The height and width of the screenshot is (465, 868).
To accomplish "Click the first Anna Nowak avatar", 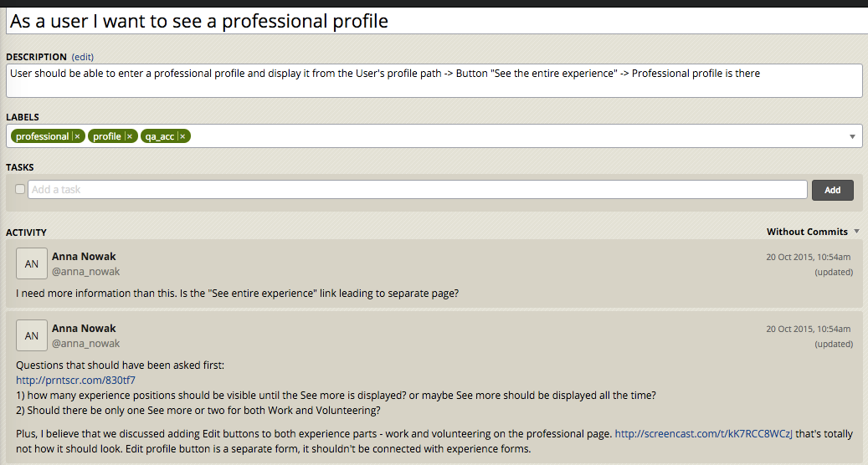I will click(32, 263).
